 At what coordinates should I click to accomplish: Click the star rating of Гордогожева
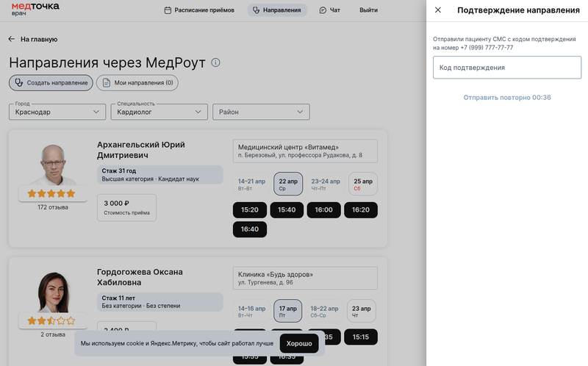point(51,320)
